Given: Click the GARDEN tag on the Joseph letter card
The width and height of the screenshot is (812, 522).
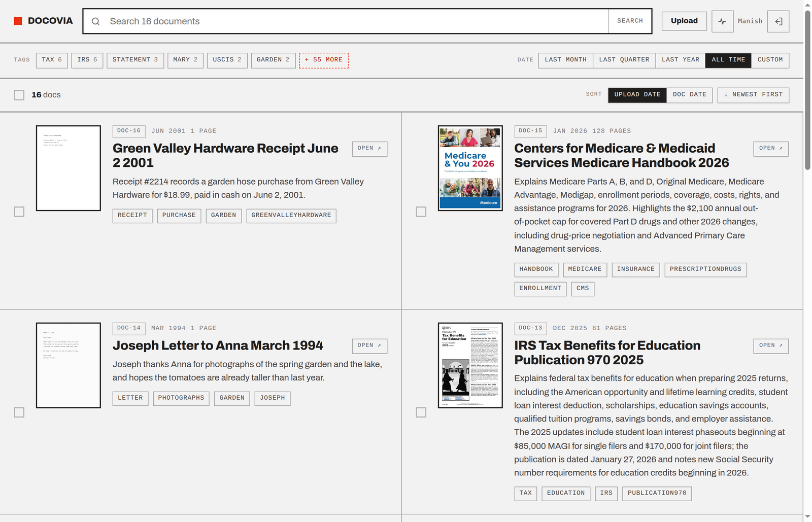Looking at the screenshot, I should pos(232,398).
